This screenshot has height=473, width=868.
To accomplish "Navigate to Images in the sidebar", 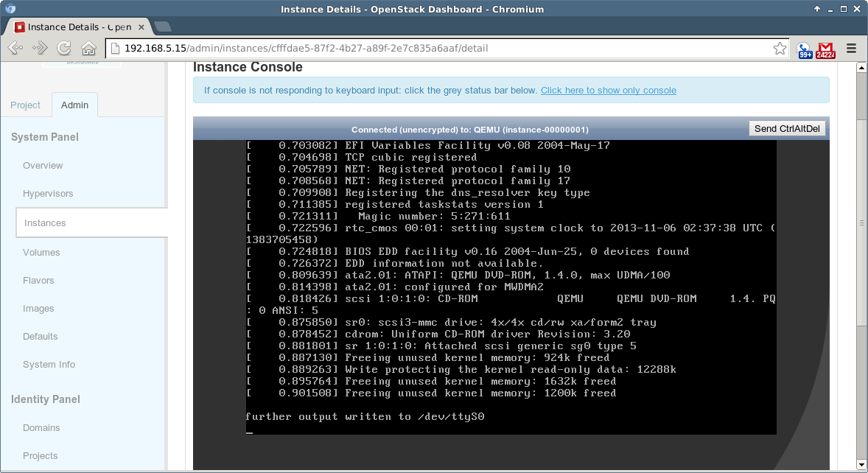I will click(38, 309).
